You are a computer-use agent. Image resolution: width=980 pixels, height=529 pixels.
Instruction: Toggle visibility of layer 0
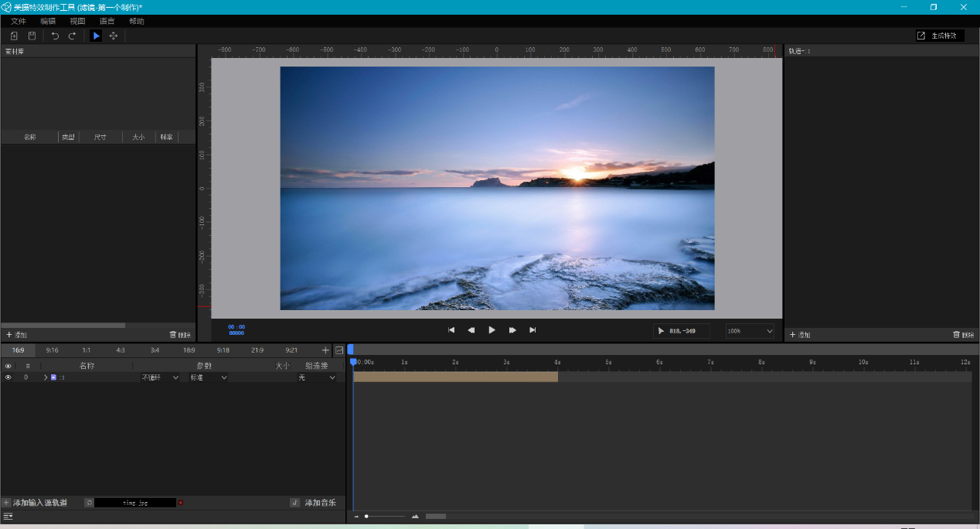[9, 377]
